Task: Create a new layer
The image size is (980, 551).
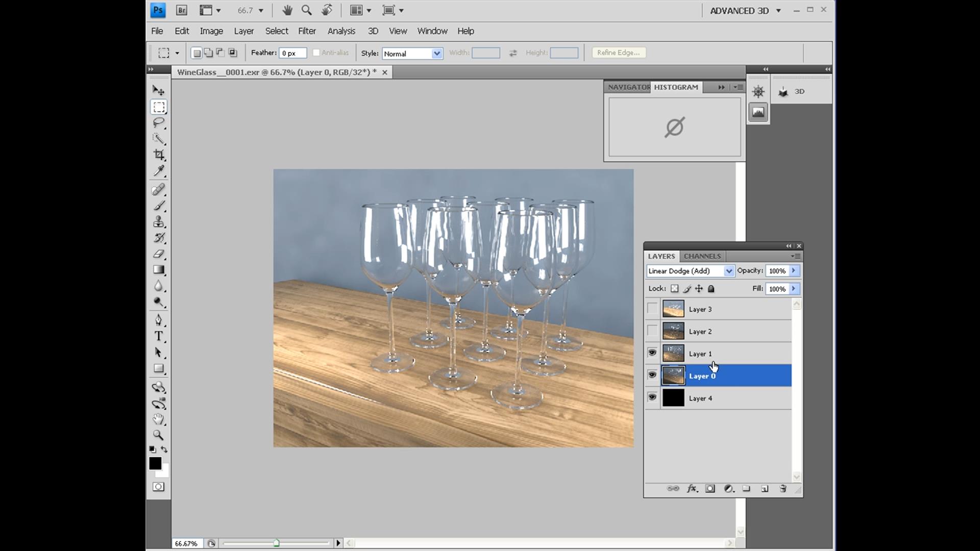Action: [x=765, y=489]
